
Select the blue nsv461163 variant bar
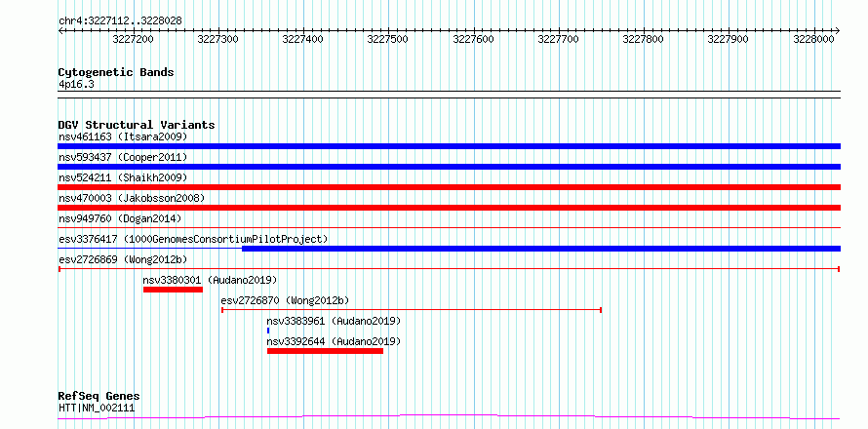pos(449,146)
